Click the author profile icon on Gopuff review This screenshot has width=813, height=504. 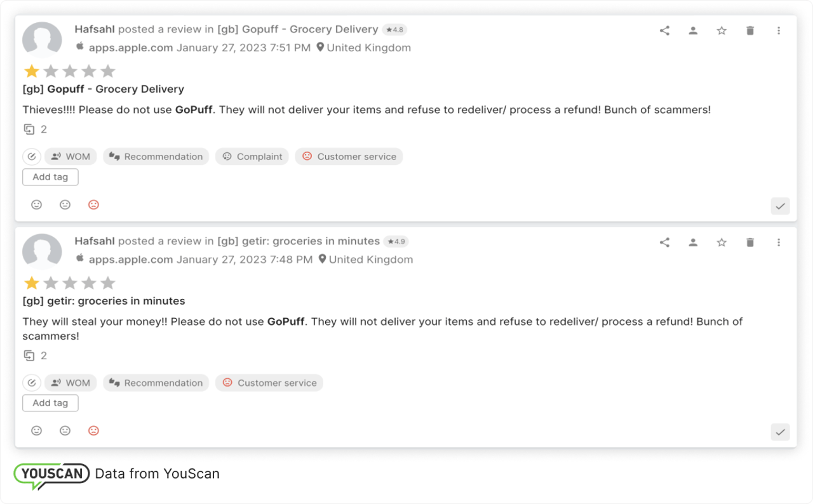pyautogui.click(x=693, y=30)
